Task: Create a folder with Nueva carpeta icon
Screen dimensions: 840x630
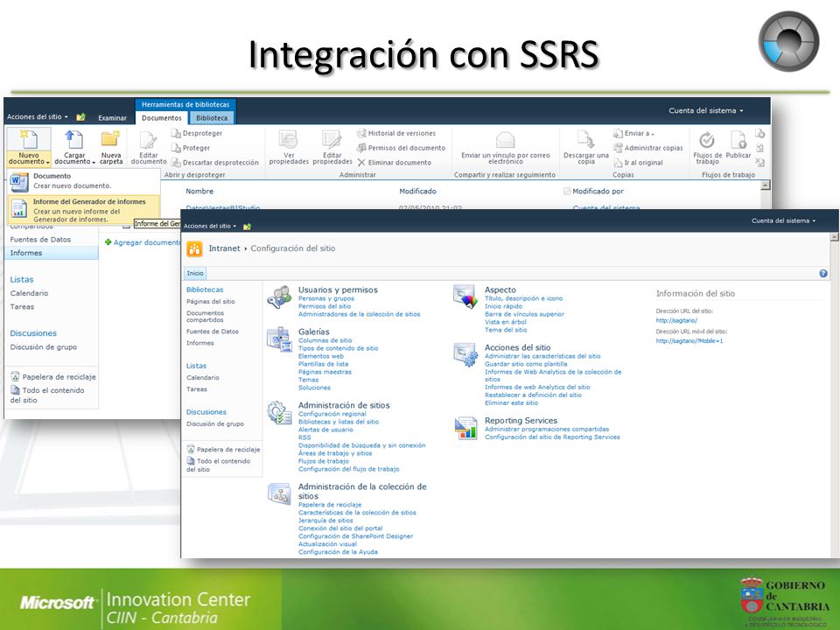Action: [x=110, y=139]
